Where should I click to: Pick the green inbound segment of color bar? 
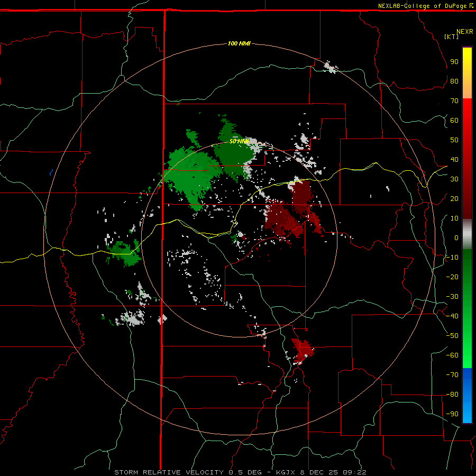pos(467,308)
